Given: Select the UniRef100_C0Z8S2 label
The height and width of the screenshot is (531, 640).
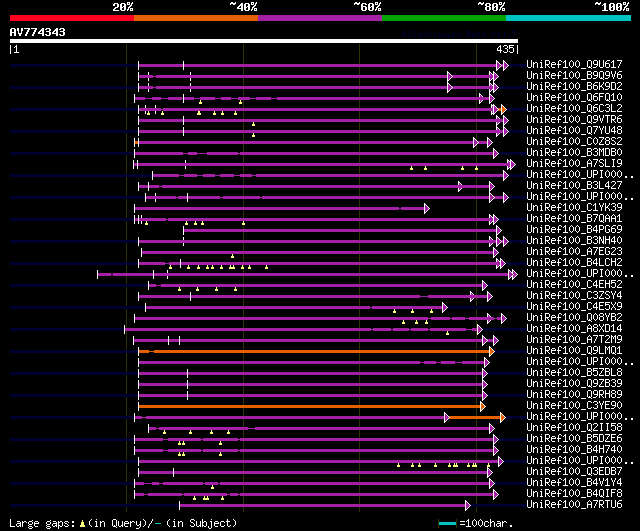Looking at the screenshot, I should pyautogui.click(x=574, y=141).
